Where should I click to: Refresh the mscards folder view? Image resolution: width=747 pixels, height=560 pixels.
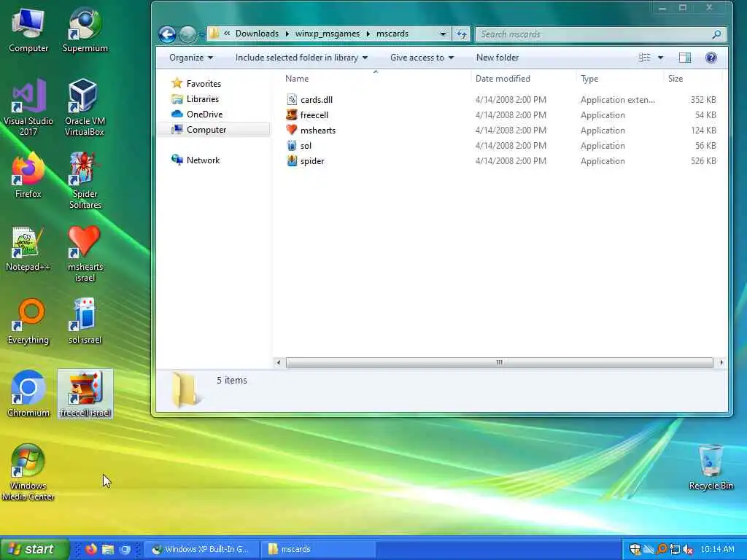[461, 34]
